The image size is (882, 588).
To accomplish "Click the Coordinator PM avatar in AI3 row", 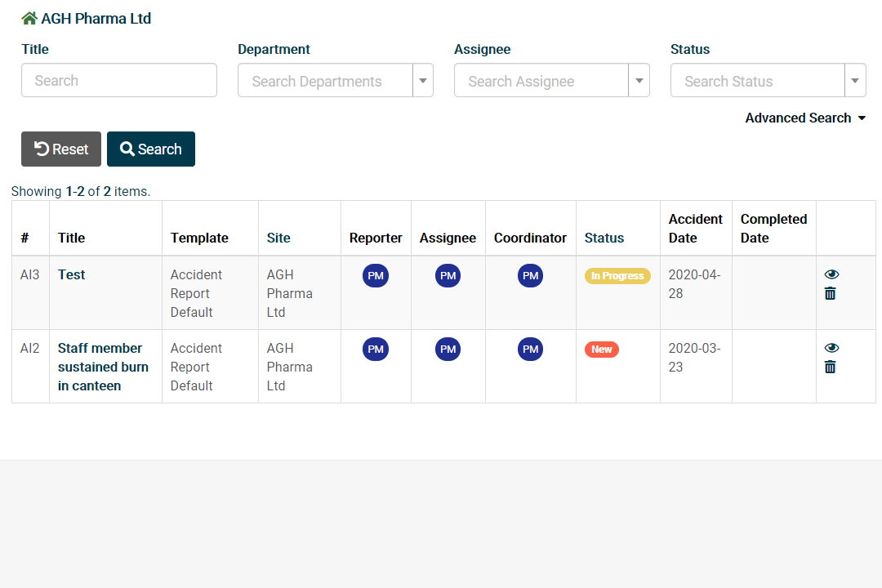I will pos(531,276).
